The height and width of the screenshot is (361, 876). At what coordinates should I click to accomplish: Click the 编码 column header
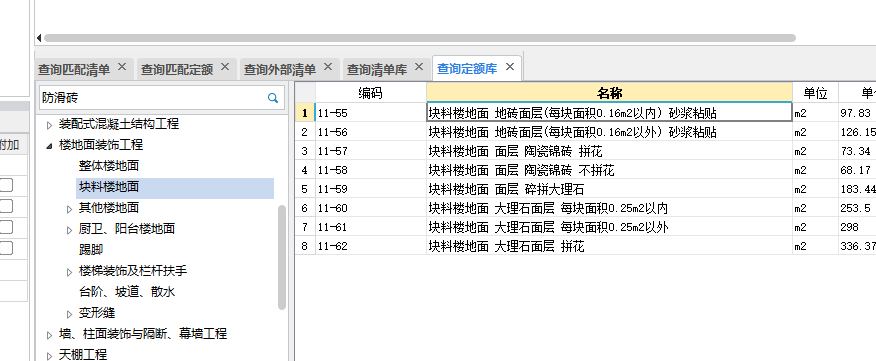coord(371,93)
